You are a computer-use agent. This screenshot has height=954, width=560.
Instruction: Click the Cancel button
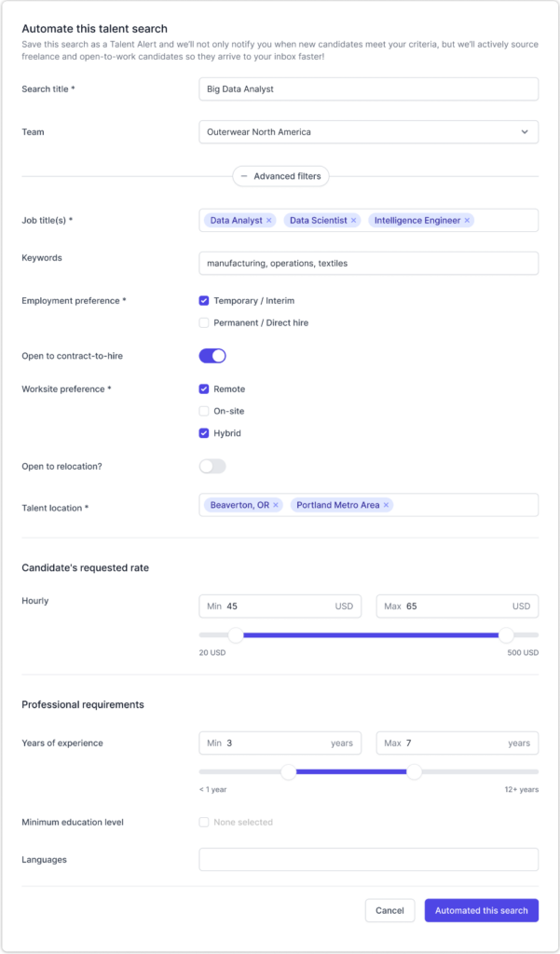click(x=389, y=910)
